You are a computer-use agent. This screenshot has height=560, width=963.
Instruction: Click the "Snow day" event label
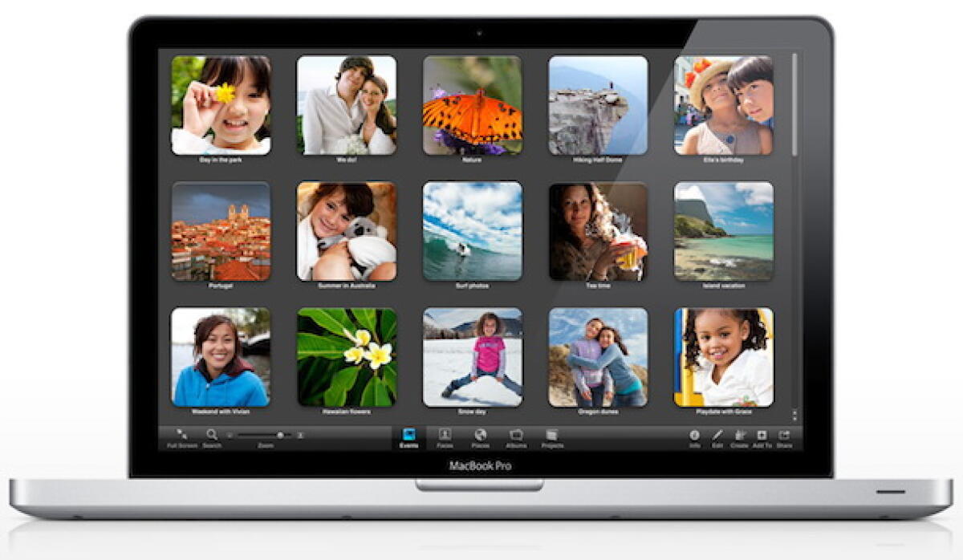[473, 412]
